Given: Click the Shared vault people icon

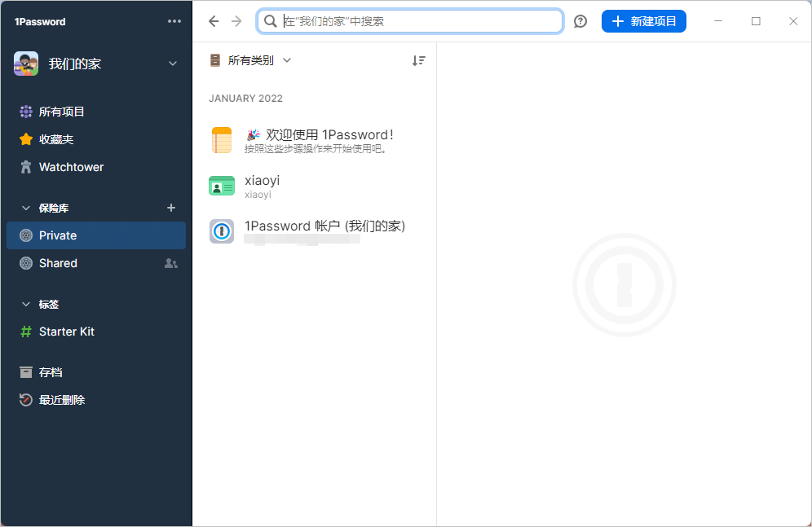Looking at the screenshot, I should click(171, 263).
